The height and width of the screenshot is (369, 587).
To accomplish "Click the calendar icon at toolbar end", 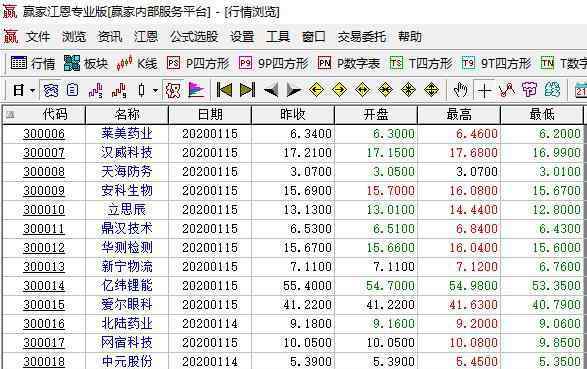I will [x=581, y=90].
